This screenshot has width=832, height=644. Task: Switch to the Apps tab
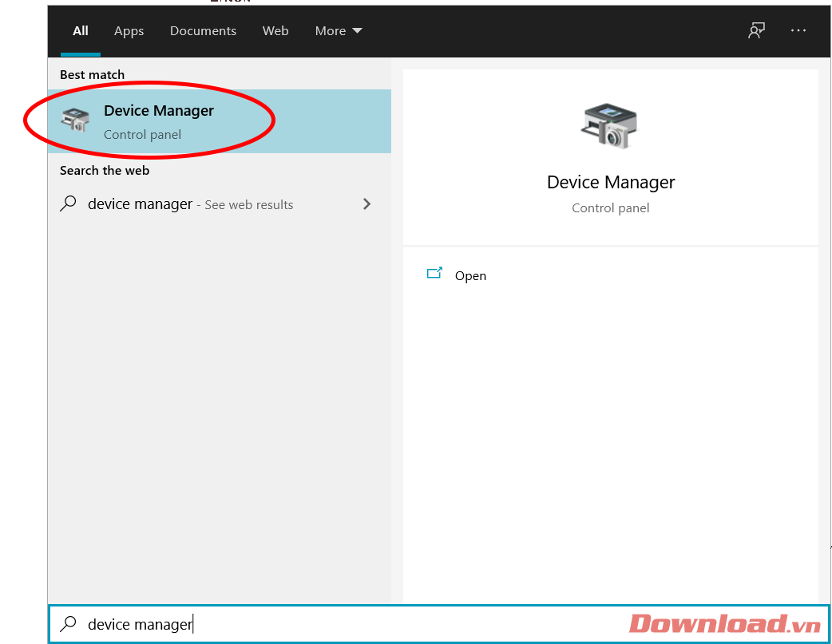tap(129, 30)
